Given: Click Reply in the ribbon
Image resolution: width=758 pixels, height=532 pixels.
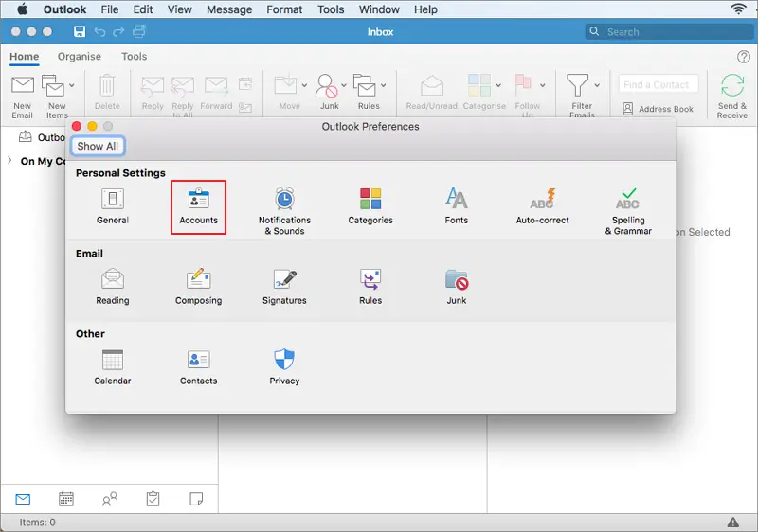Looking at the screenshot, I should pyautogui.click(x=153, y=93).
